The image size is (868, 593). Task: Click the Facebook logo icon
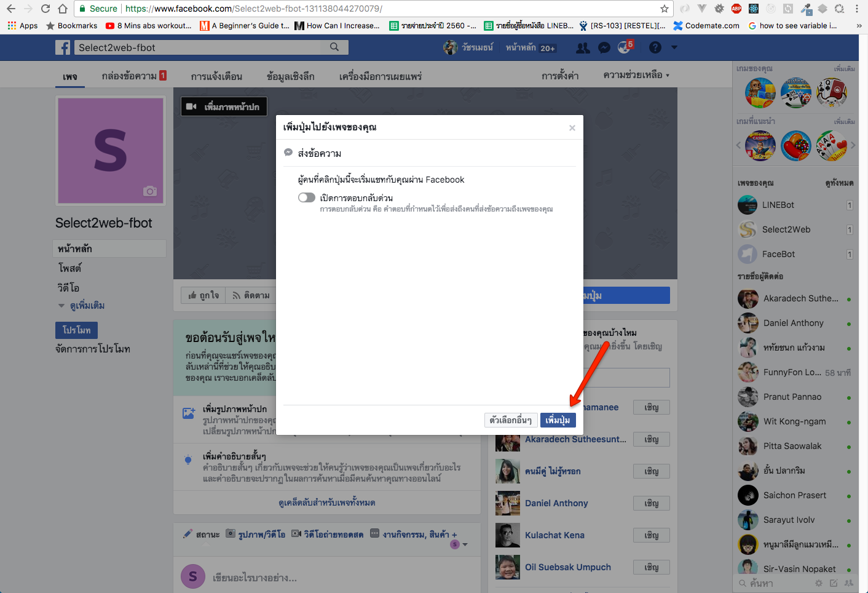(x=63, y=47)
